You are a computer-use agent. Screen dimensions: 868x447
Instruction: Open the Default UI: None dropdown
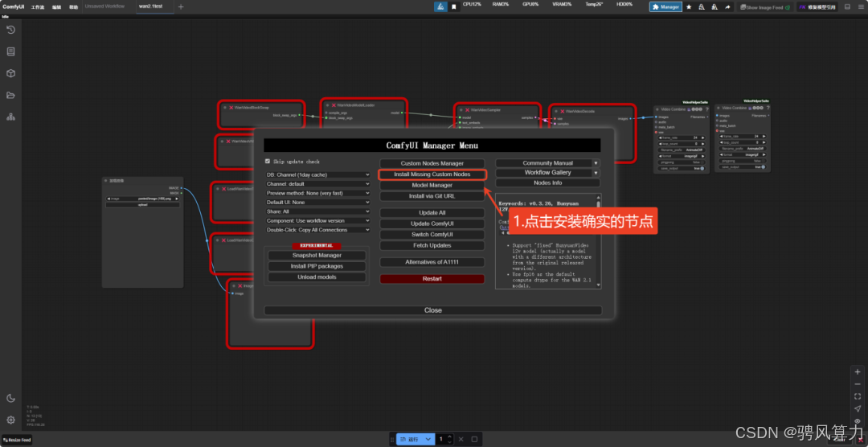coord(317,202)
